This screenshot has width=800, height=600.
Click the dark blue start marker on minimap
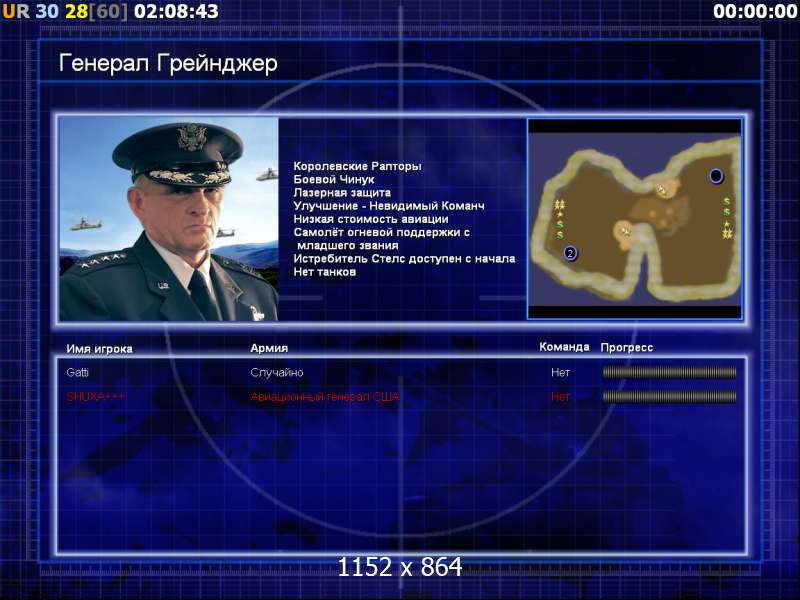point(716,176)
